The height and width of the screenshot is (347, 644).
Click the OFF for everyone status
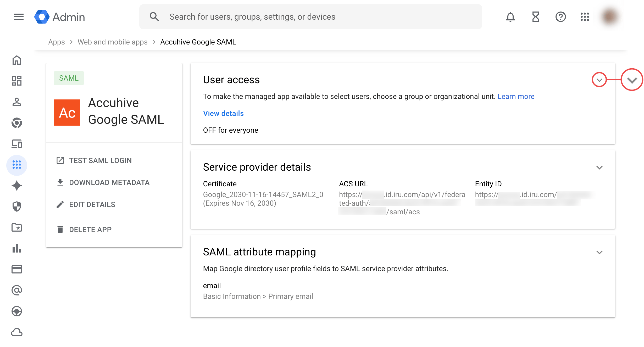click(x=231, y=130)
